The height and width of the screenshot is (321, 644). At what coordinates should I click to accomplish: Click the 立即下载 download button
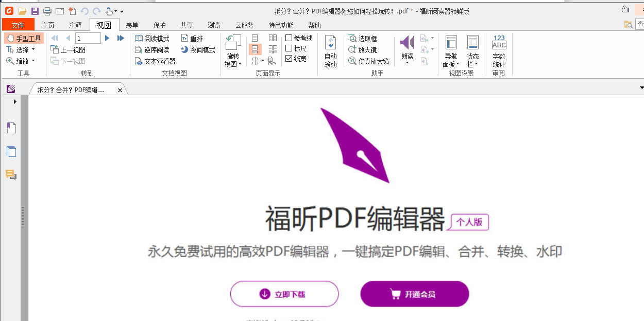(x=284, y=294)
